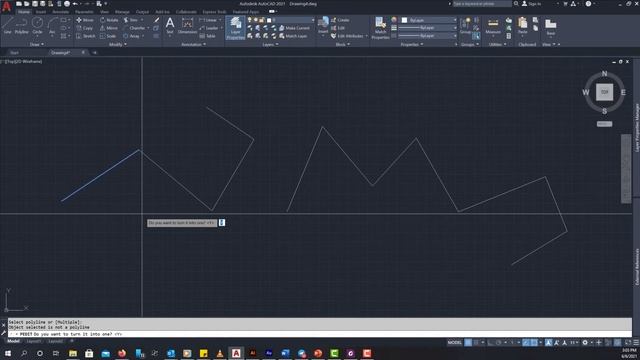Click the command line input field
The image size is (640, 360).
[320, 334]
